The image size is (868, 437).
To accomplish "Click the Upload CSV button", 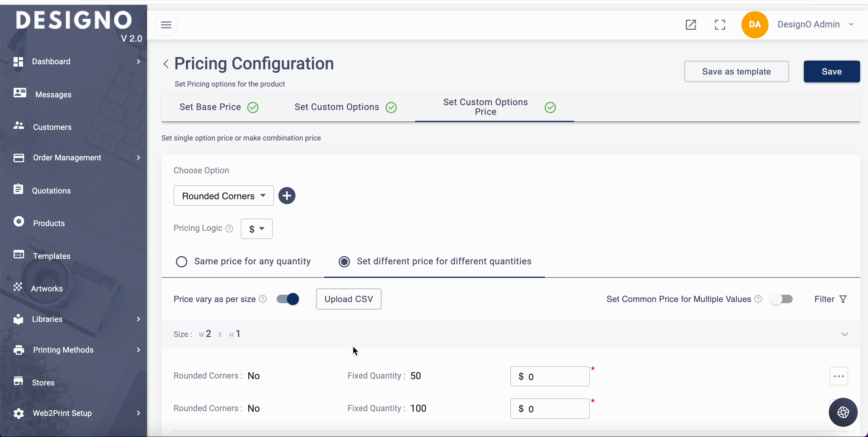I will tap(348, 299).
